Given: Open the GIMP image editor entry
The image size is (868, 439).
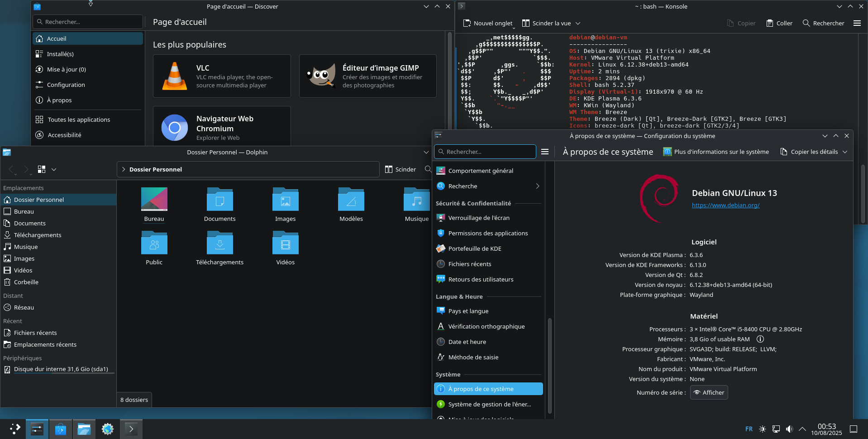Looking at the screenshot, I should 367,76.
